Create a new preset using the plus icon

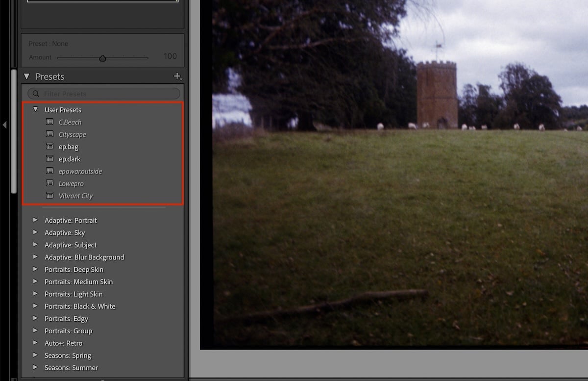pyautogui.click(x=177, y=76)
